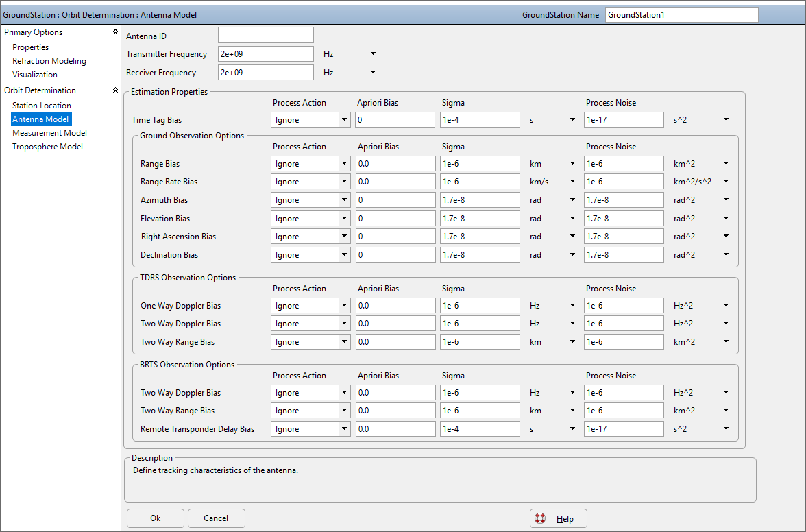This screenshot has height=532, width=806.
Task: Edit the Transmitter Frequency value
Action: [266, 54]
